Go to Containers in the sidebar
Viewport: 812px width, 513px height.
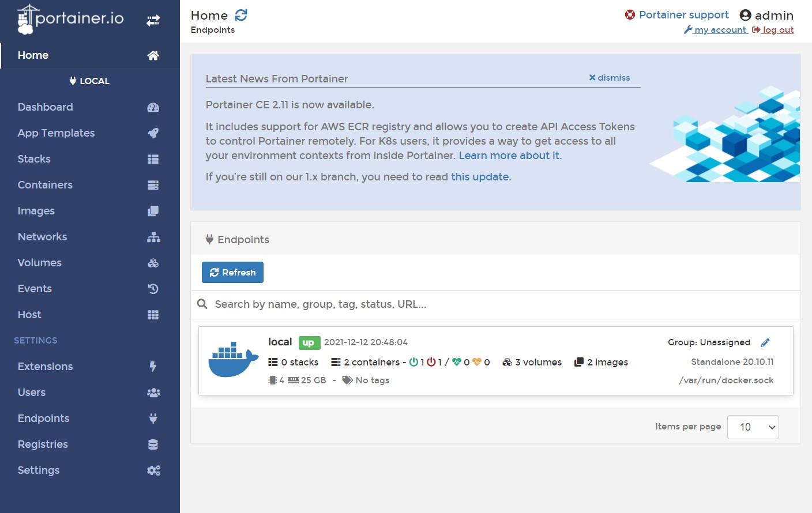point(90,185)
